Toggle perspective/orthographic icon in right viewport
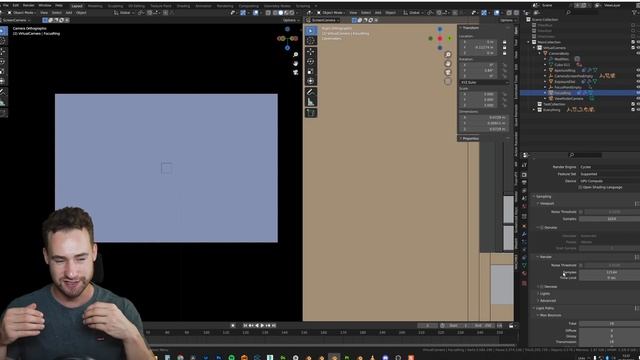 pyautogui.click(x=448, y=82)
